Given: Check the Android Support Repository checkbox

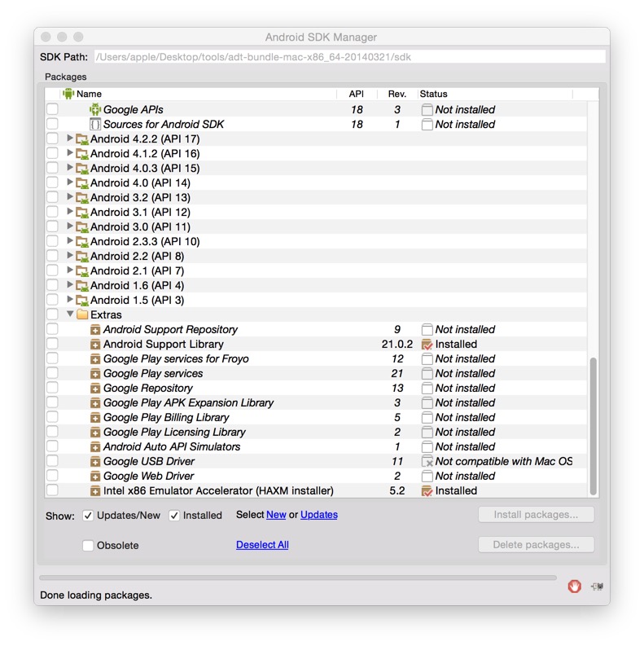Looking at the screenshot, I should point(52,329).
